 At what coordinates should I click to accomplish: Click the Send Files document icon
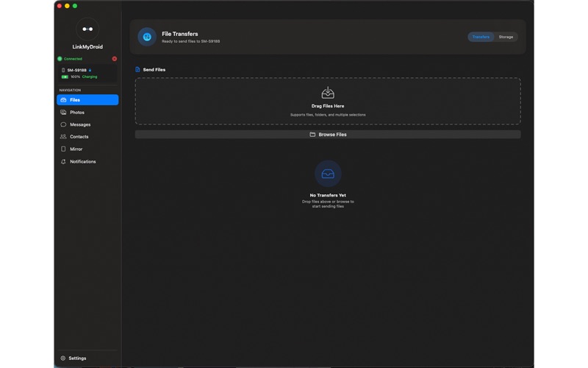point(137,69)
